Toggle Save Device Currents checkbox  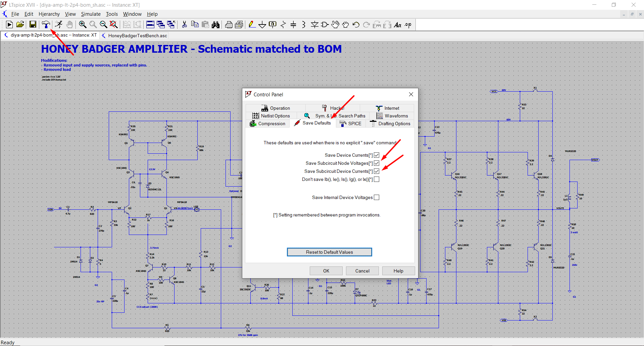377,155
